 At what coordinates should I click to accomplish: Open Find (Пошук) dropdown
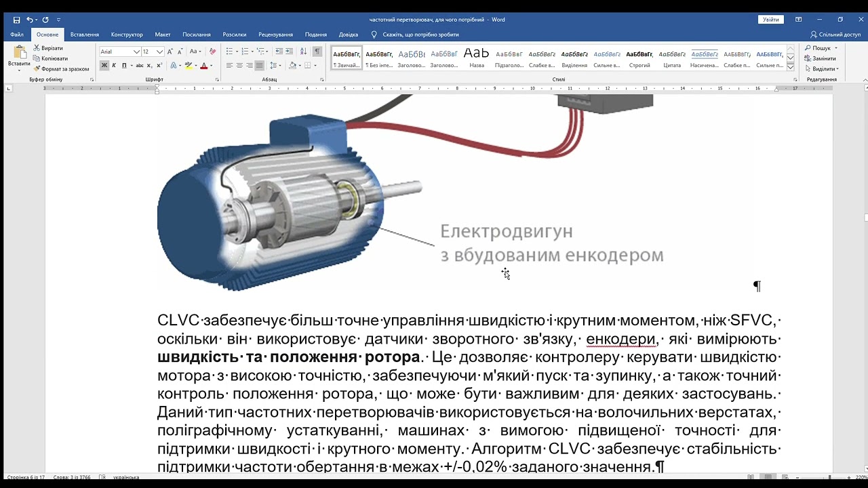836,48
